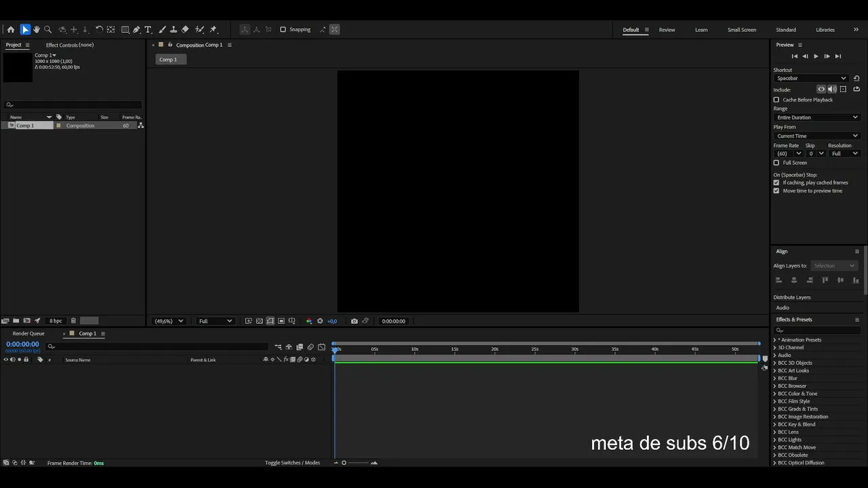Toggle include audio speaker in Preview
Image resolution: width=868 pixels, height=488 pixels.
pos(832,89)
